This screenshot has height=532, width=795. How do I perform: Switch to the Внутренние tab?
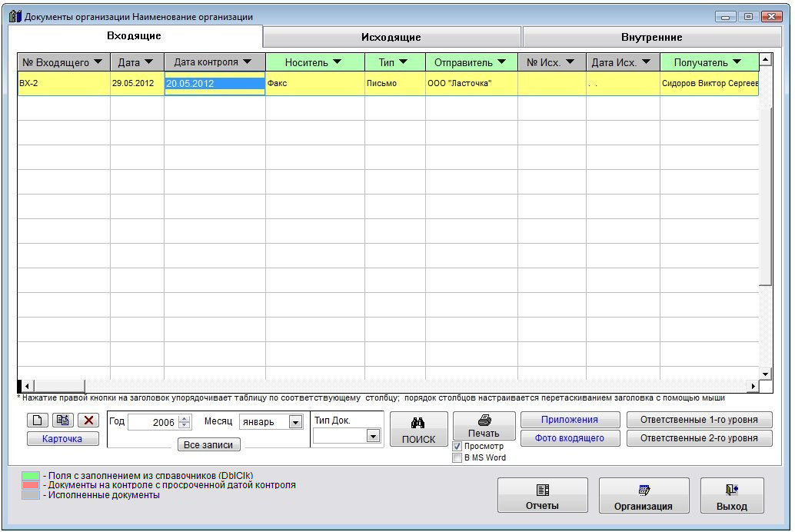click(651, 37)
